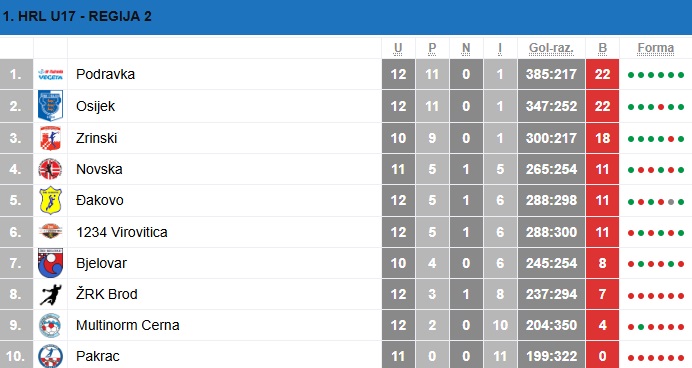The height and width of the screenshot is (368, 692).
Task: Click the Osijek club crest
Action: pos(50,106)
